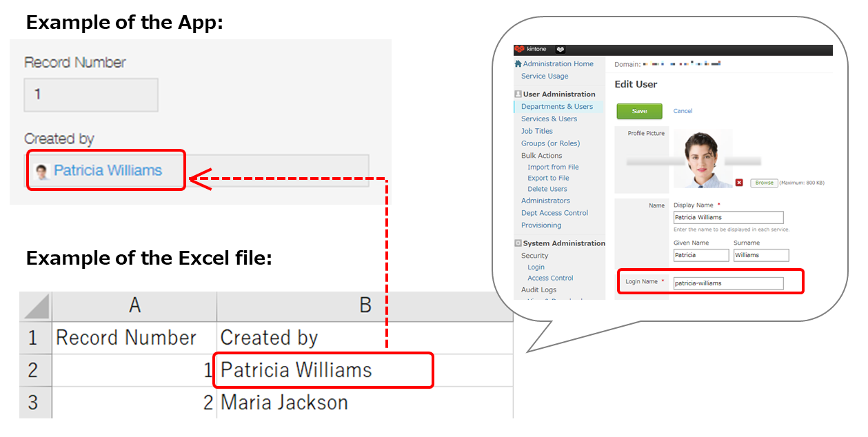
Task: Click the System Administration gear icon
Action: pos(518,243)
